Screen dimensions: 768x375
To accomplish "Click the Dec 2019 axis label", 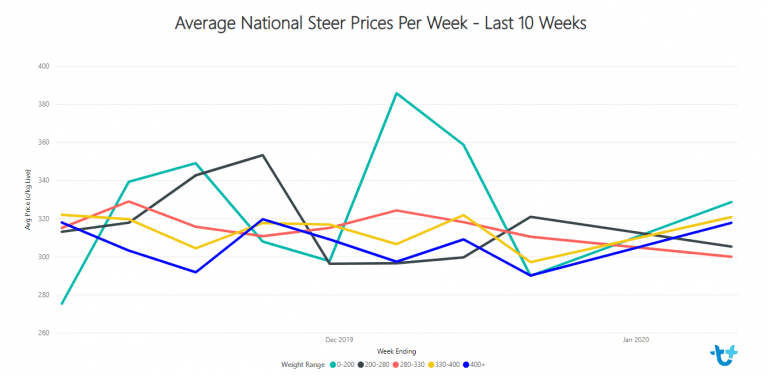I will click(339, 339).
